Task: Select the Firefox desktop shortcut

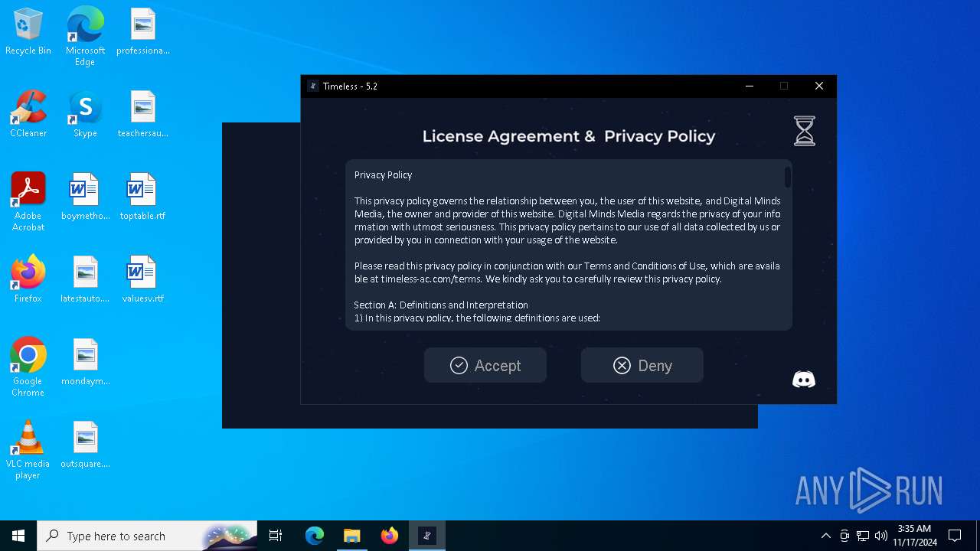Action: [x=28, y=280]
